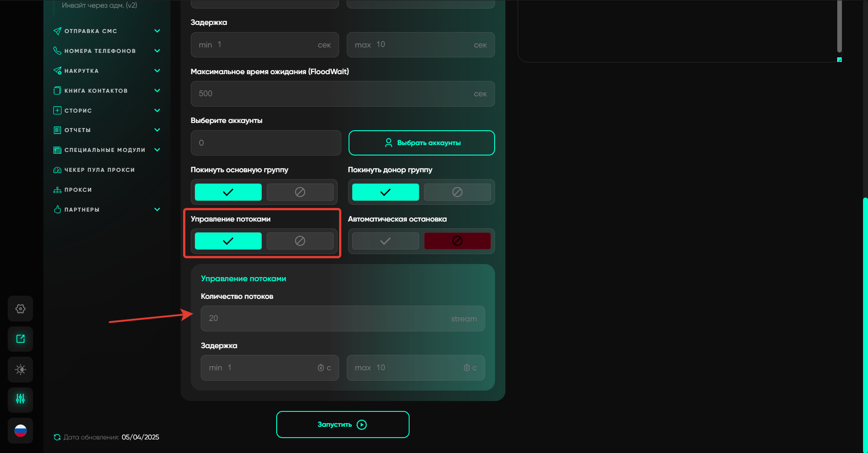Toggle the brightness theme icon
Image resolution: width=868 pixels, height=453 pixels.
click(x=20, y=369)
